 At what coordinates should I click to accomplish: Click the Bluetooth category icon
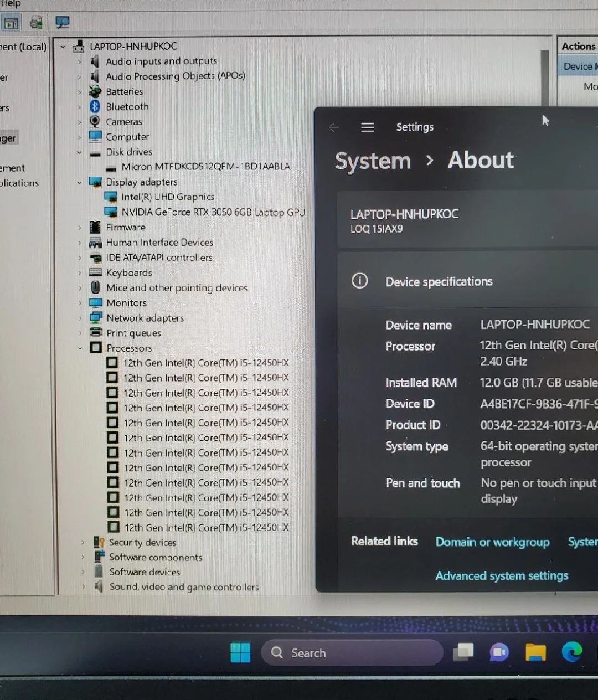(95, 106)
